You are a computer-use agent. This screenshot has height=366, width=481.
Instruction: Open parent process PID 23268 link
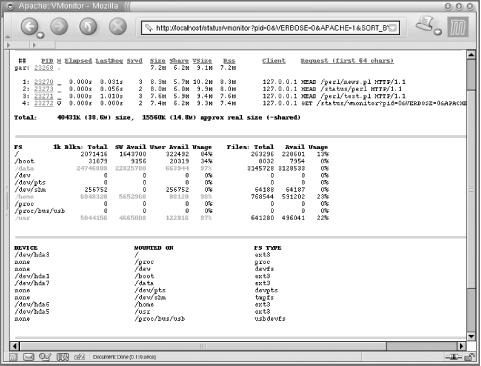click(44, 68)
